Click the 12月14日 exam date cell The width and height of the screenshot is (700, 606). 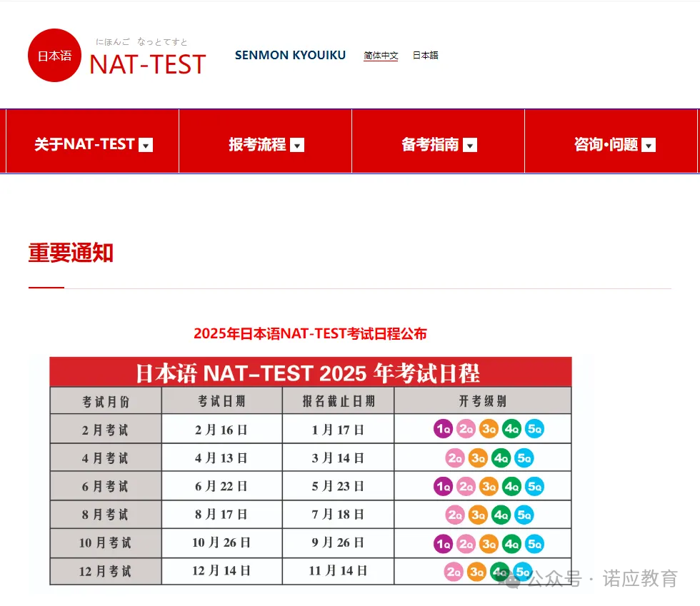(222, 571)
